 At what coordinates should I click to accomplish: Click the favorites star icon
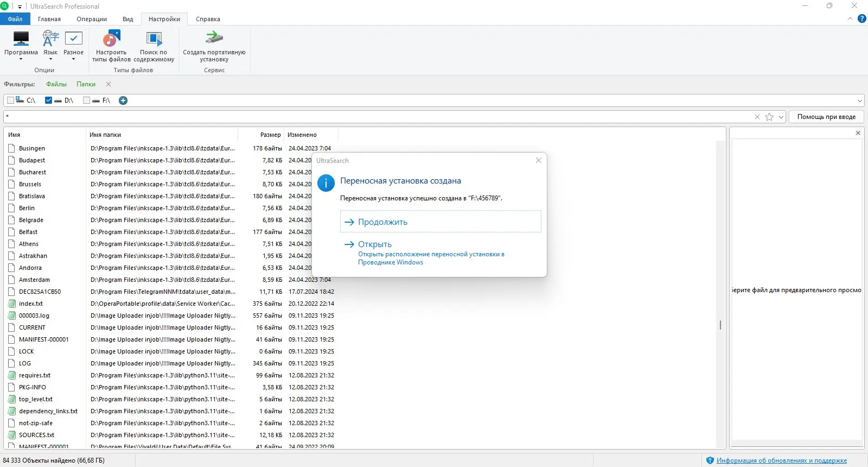point(769,117)
